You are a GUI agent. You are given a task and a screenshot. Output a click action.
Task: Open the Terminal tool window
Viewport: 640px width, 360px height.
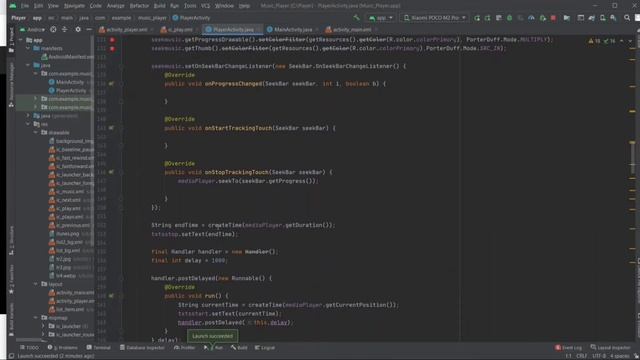click(98, 347)
